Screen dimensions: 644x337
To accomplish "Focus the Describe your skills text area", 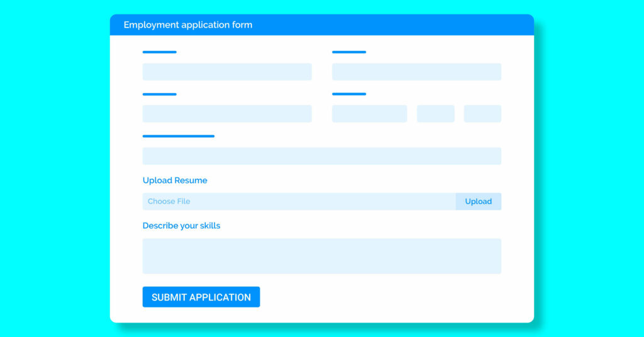I will coord(321,256).
